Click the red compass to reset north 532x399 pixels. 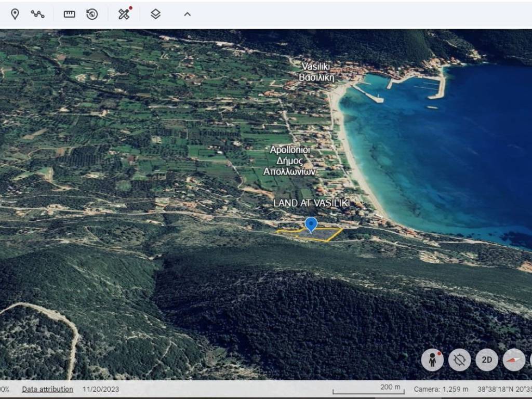point(514,360)
